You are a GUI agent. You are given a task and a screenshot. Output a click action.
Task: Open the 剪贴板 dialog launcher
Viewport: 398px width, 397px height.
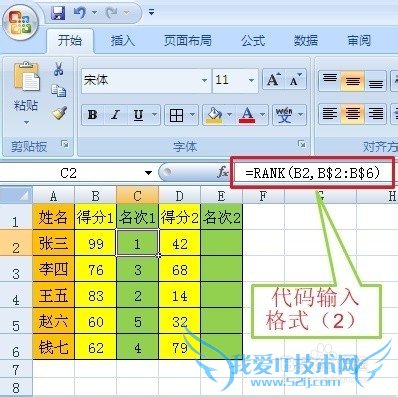(x=65, y=144)
